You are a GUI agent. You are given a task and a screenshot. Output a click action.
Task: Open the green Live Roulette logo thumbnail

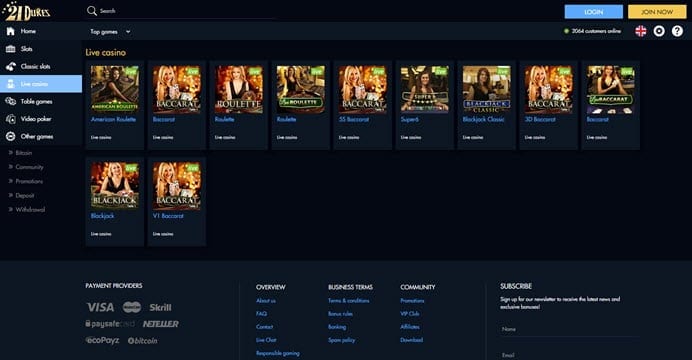(301, 90)
